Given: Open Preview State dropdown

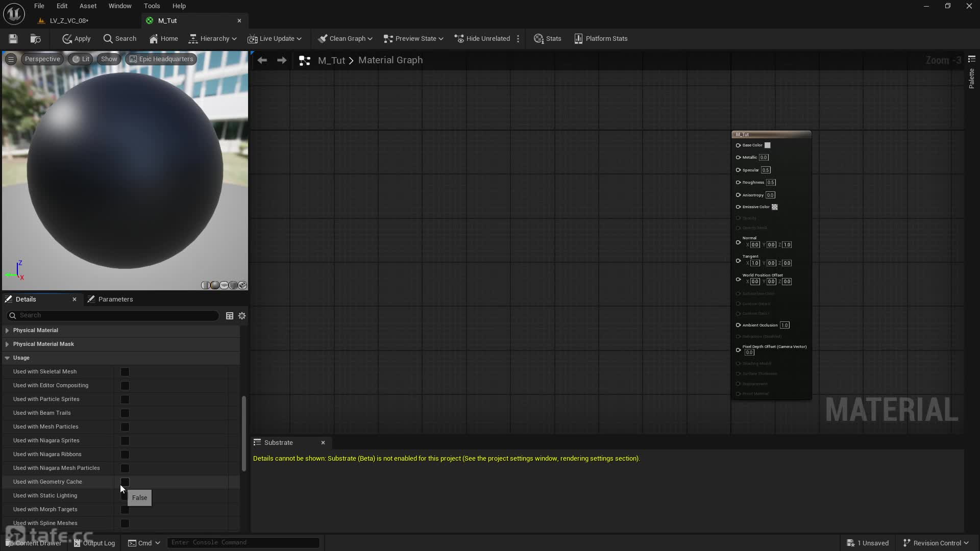Looking at the screenshot, I should click(413, 39).
